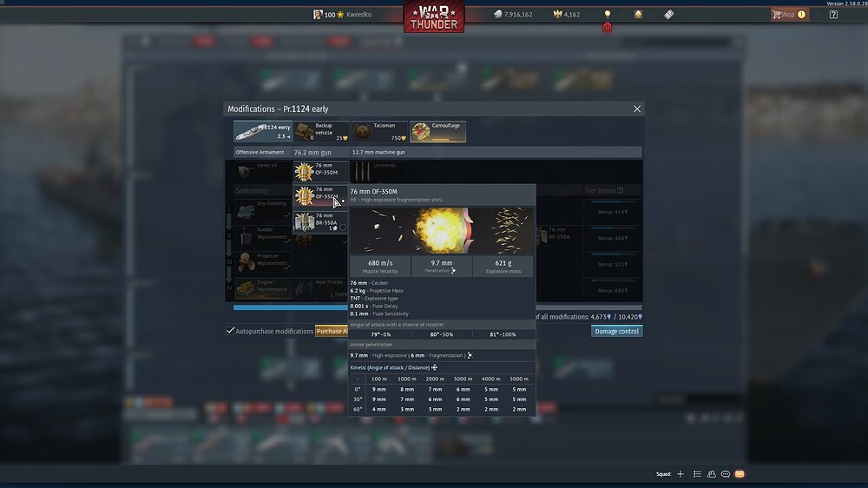Screen dimensions: 868x488
Task: Open Damage control
Action: 616,331
